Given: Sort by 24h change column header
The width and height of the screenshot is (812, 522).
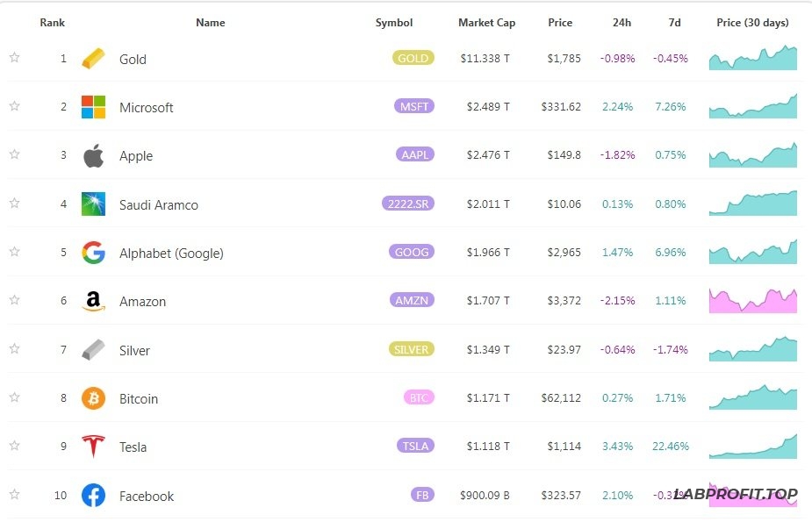Looking at the screenshot, I should pos(622,23).
